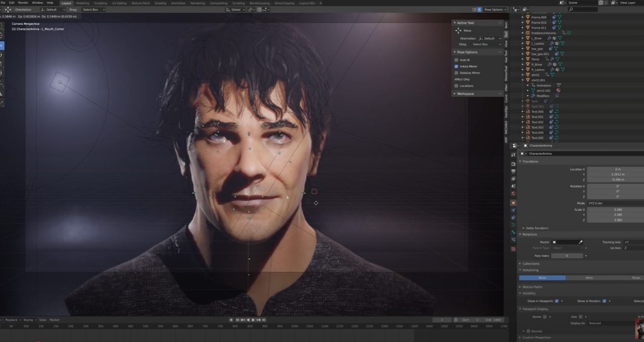Open the File menu
This screenshot has width=644, height=342.
(x=4, y=3)
